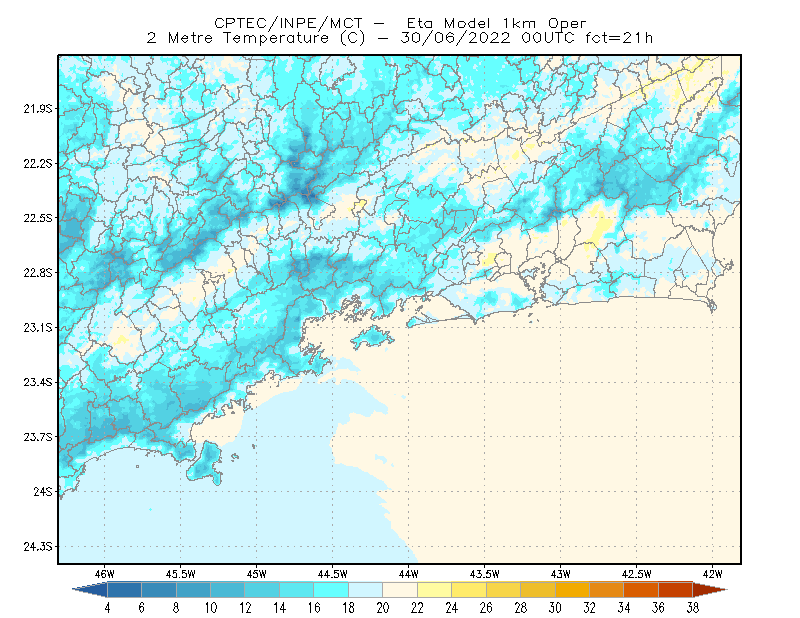Click the 28-30 amber legend swatch
This screenshot has width=800, height=618.
point(538,590)
